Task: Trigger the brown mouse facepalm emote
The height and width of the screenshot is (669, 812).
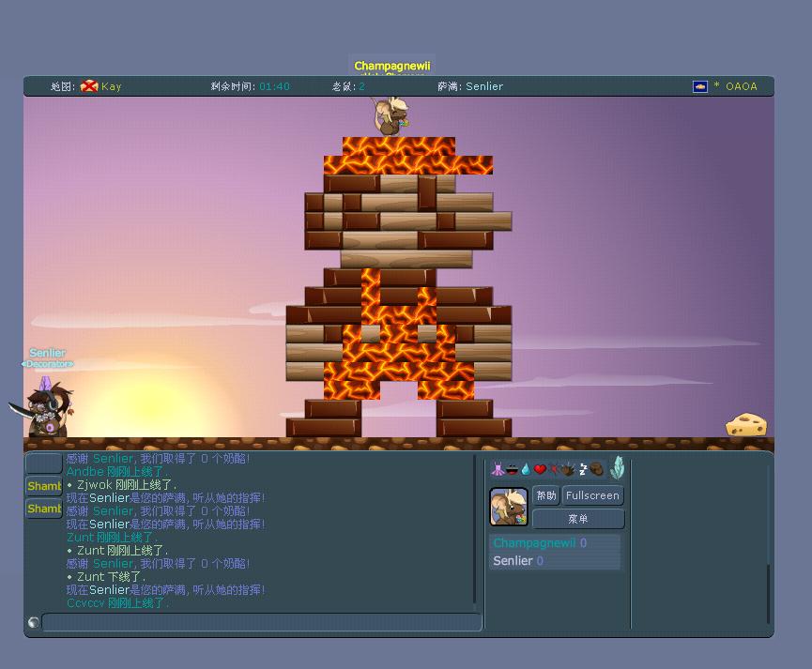Action: coord(597,469)
